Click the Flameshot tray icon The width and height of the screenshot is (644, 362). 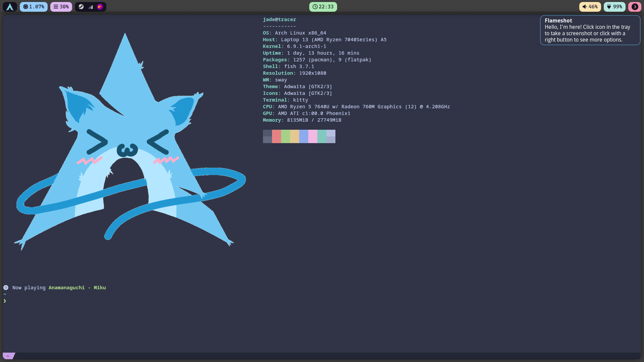pyautogui.click(x=100, y=7)
